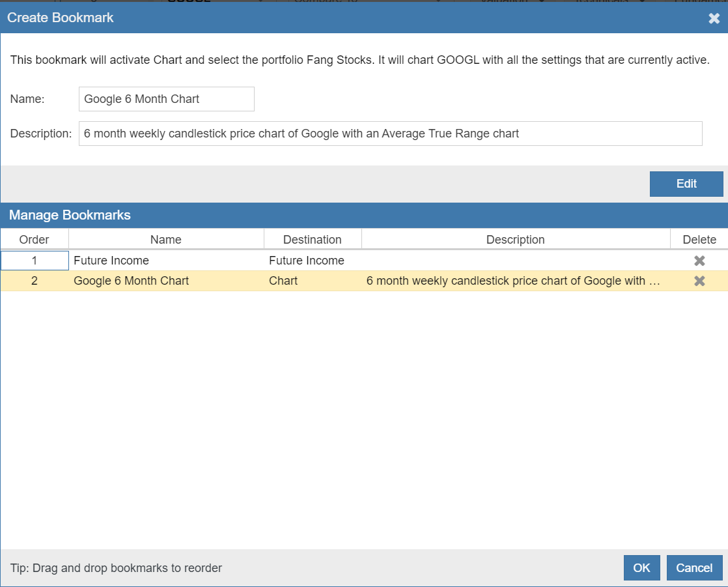Click the Chart destination cell

283,281
